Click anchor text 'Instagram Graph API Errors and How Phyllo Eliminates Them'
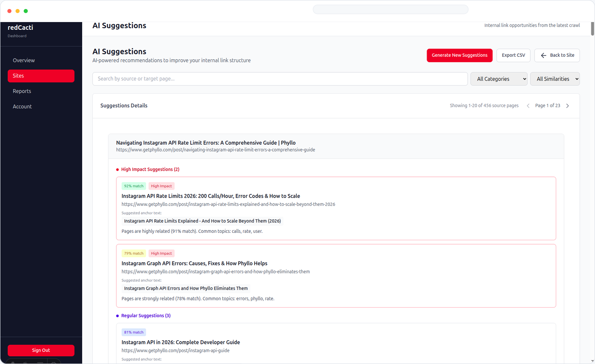This screenshot has height=364, width=595. [186, 288]
